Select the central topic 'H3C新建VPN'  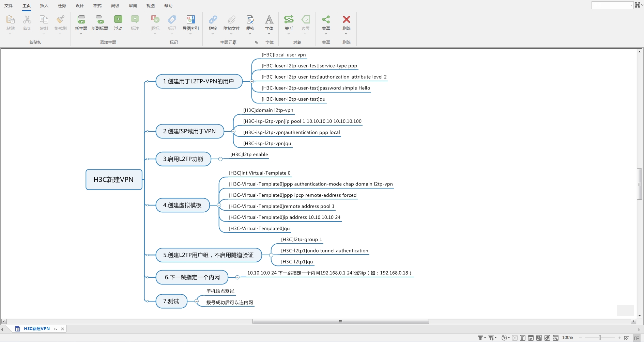click(114, 180)
